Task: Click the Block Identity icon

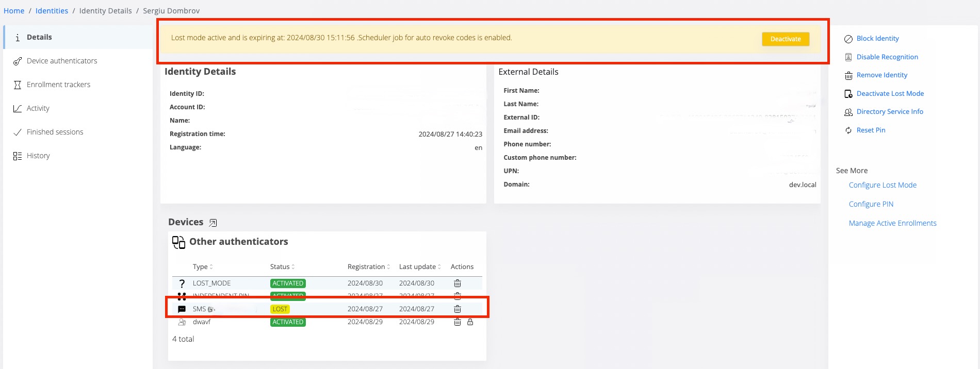Action: click(848, 39)
